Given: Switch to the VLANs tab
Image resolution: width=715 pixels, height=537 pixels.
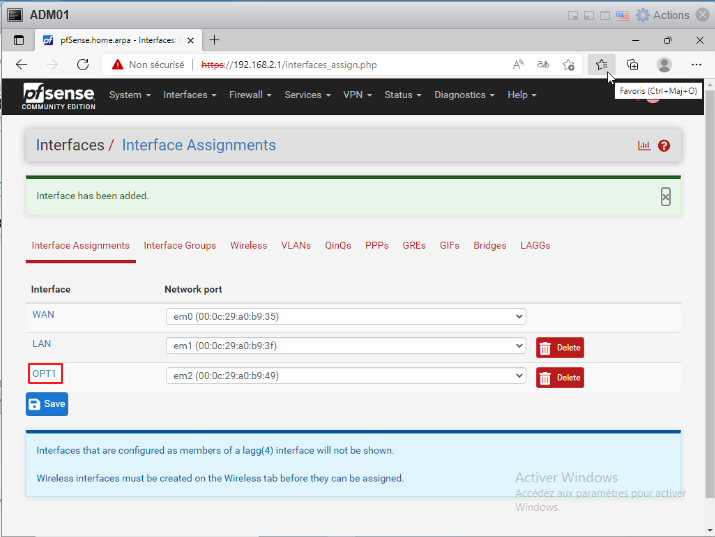Looking at the screenshot, I should click(x=296, y=245).
